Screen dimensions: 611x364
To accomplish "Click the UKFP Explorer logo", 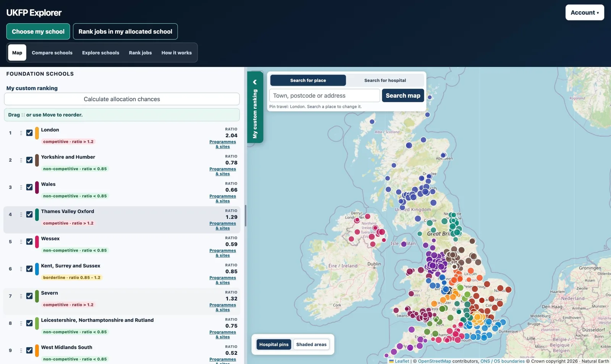I will pos(34,13).
